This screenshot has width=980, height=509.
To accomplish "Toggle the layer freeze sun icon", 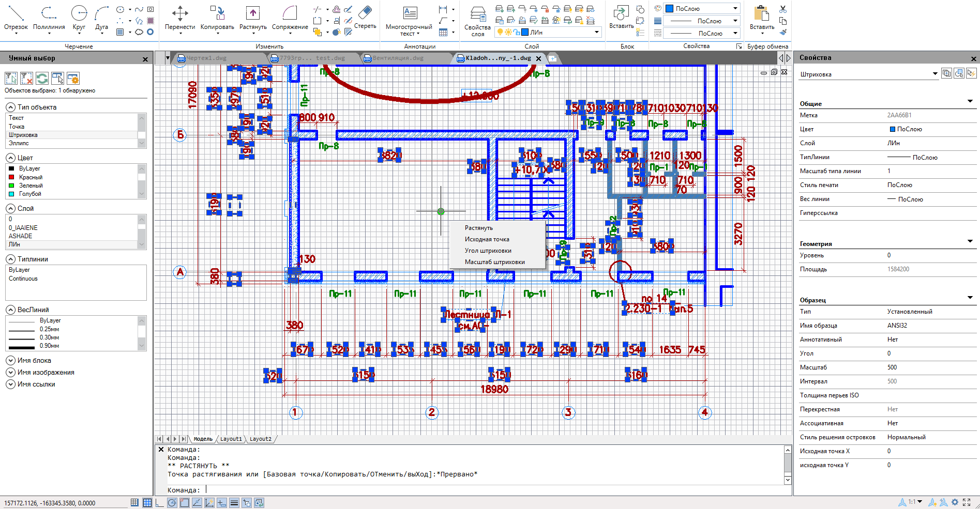I will click(508, 32).
